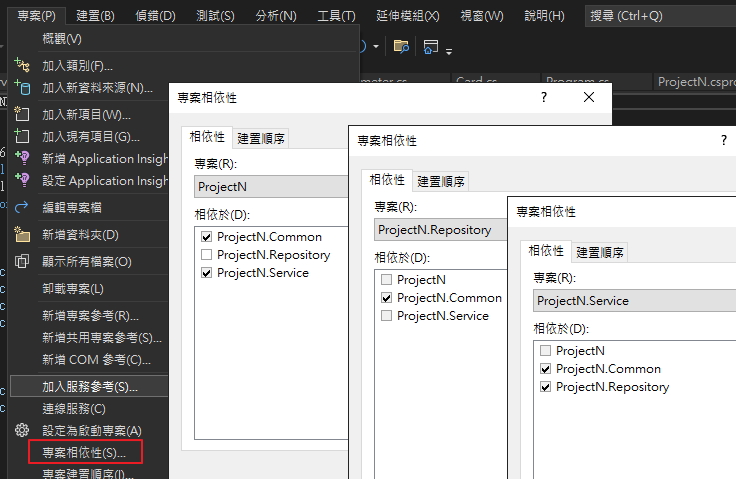
Task: Open the 延伸模組(X) menu
Action: 407,16
